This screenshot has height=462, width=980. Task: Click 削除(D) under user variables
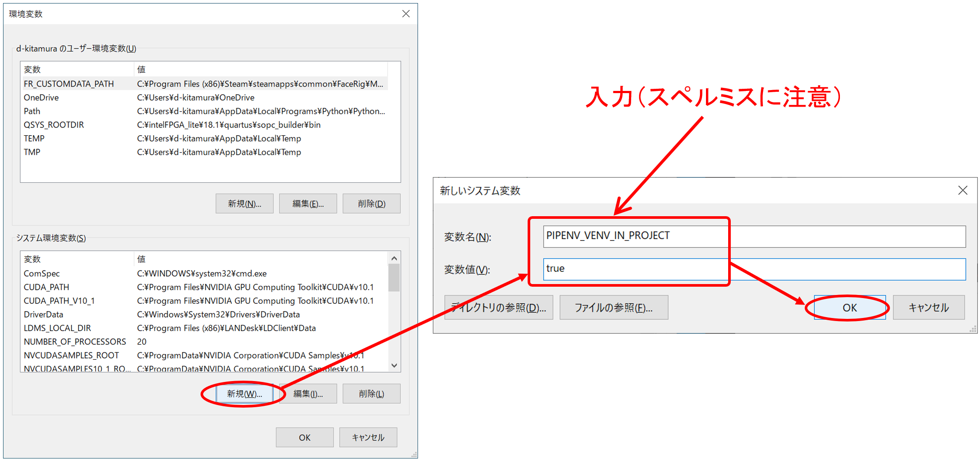click(371, 204)
